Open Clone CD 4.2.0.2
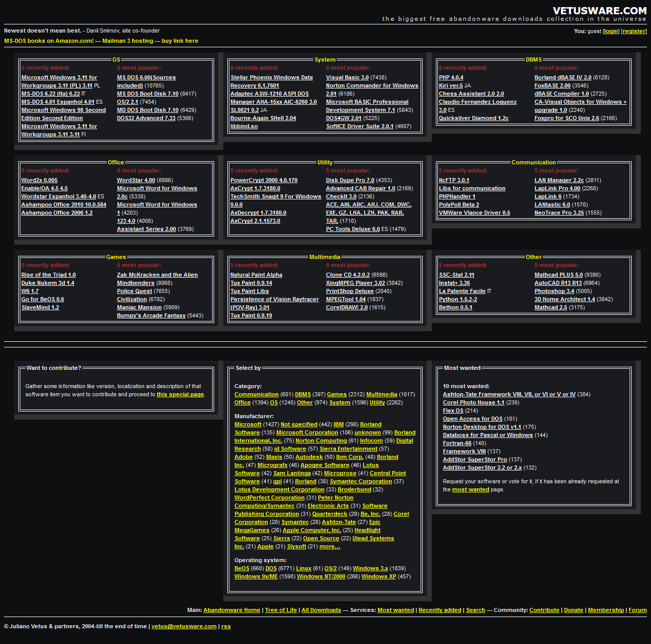The image size is (651, 644). pyautogui.click(x=348, y=275)
